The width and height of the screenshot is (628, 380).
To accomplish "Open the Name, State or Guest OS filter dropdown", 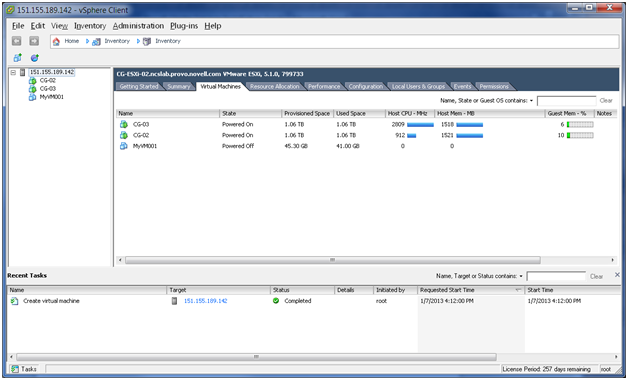I will click(x=531, y=101).
